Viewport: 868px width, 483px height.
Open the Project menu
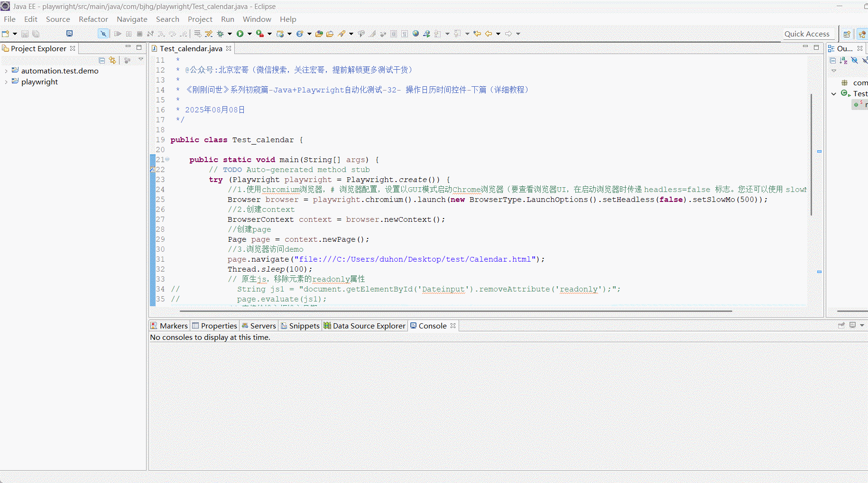[200, 19]
